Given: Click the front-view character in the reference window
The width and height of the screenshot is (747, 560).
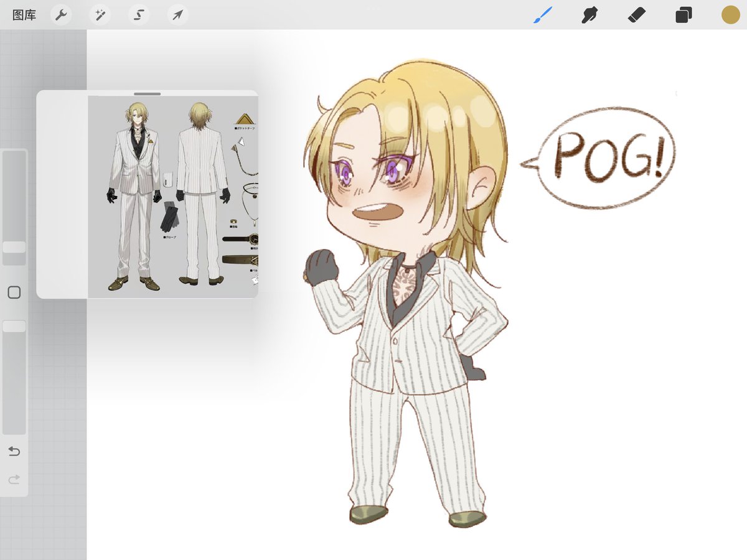Looking at the screenshot, I should [134, 196].
